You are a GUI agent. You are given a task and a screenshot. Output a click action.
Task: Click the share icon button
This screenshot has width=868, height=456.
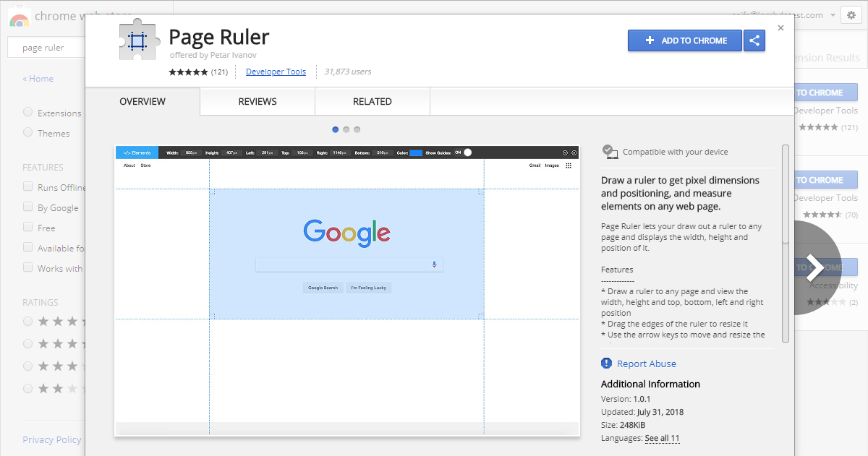click(754, 40)
